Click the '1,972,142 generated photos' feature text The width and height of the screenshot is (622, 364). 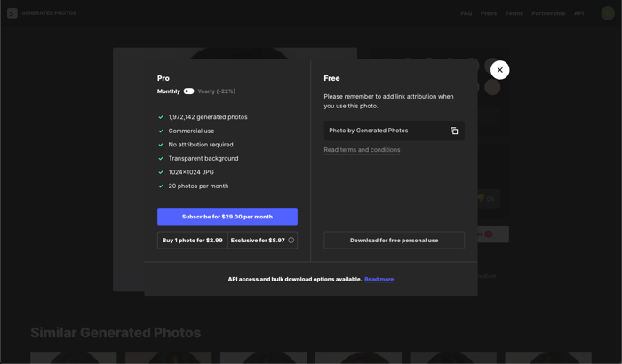click(208, 117)
